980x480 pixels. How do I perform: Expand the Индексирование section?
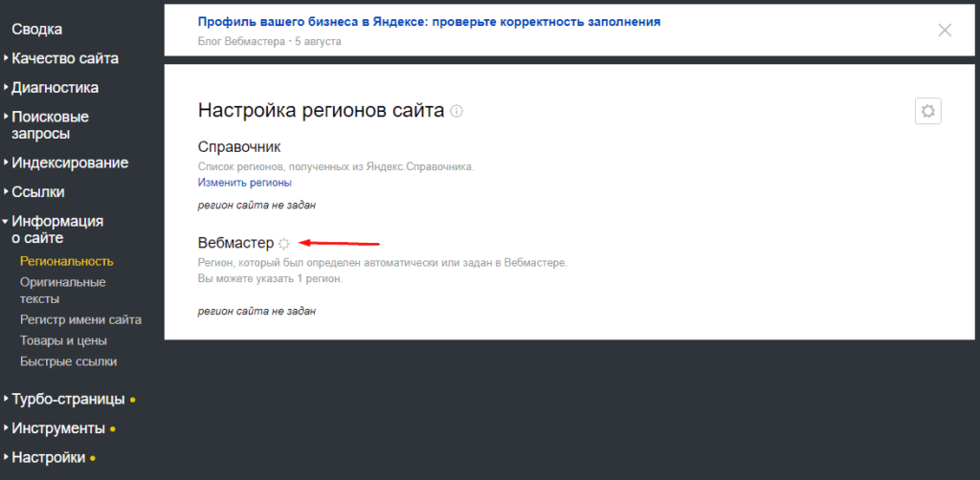69,163
